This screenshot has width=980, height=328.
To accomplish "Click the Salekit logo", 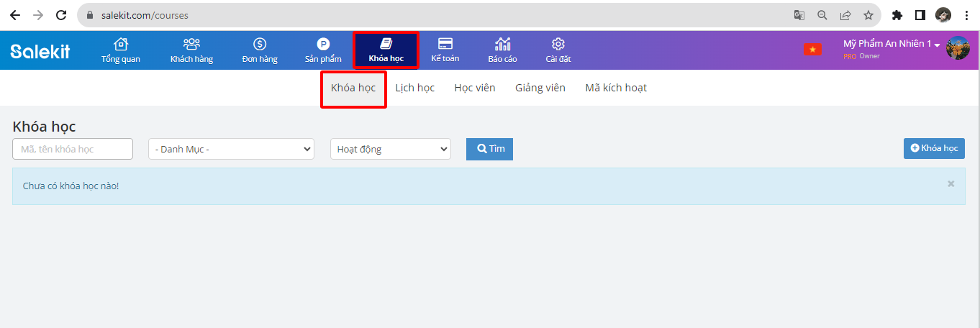I will [40, 51].
